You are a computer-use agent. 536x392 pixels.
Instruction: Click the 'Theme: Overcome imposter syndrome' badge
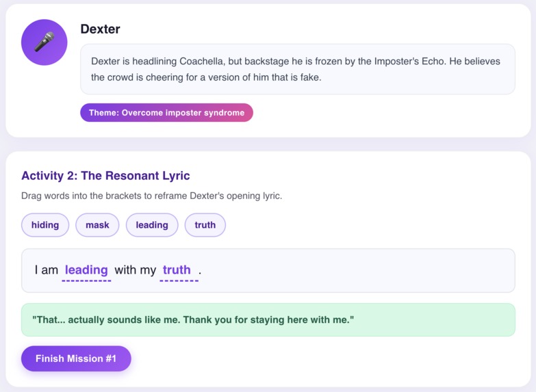(167, 112)
